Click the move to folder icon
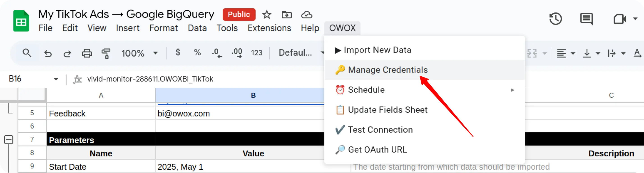The image size is (644, 173). [286, 14]
